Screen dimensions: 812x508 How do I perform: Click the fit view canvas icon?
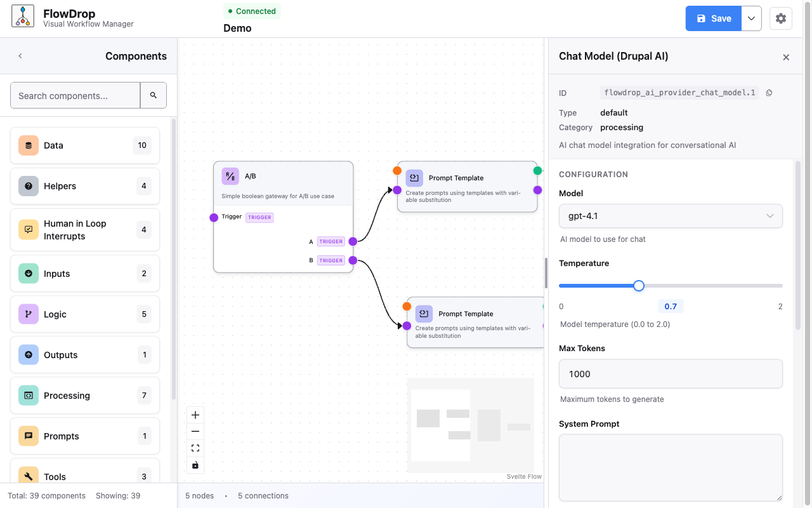pyautogui.click(x=195, y=448)
